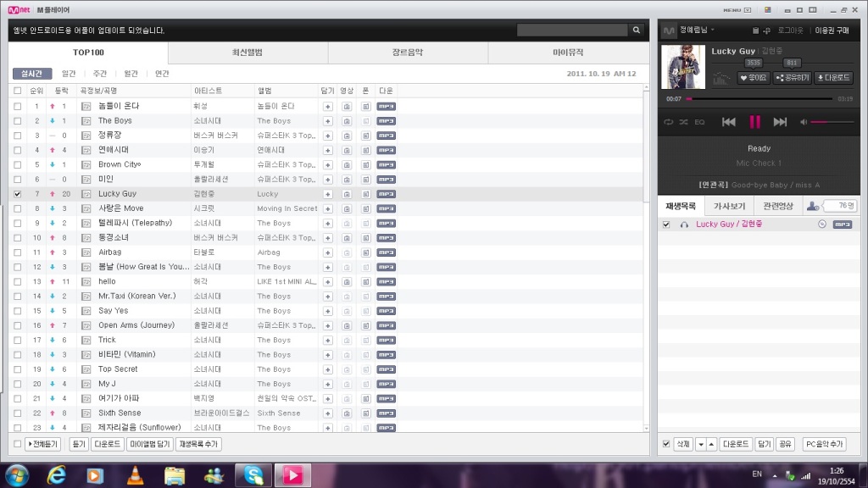868x488 pixels.
Task: Click the playback progress bar
Action: coord(759,99)
